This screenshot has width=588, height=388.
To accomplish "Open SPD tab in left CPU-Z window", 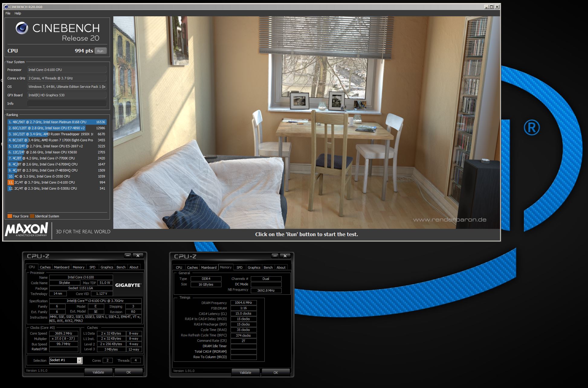I will 92,267.
